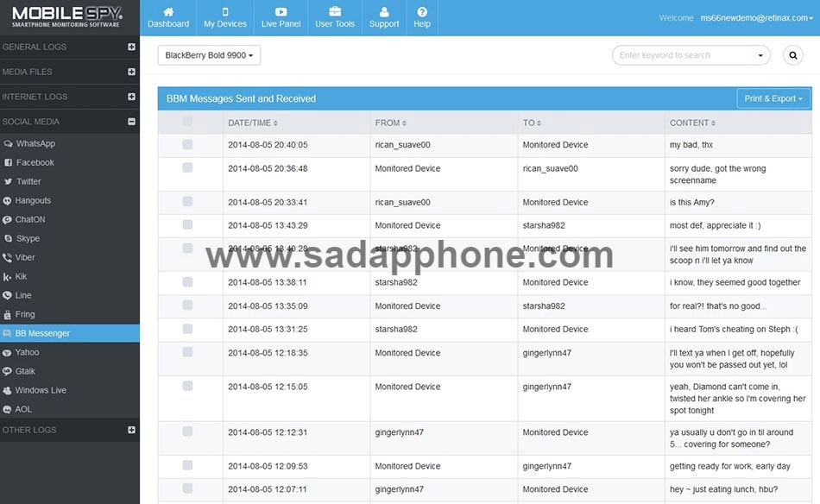Image resolution: width=820 pixels, height=504 pixels.
Task: Click the magnifier search icon button
Action: coord(792,55)
